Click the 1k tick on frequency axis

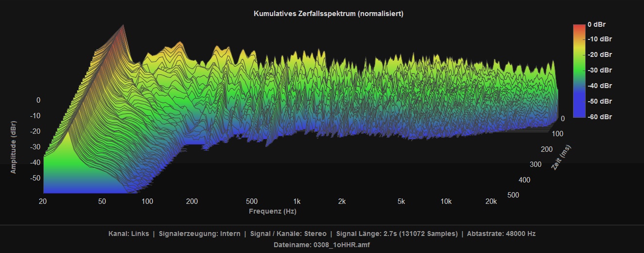coord(297,201)
